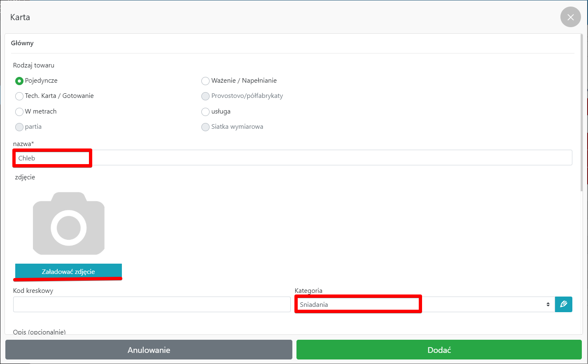
Task: Choose the usługa radio option
Action: pyautogui.click(x=205, y=112)
